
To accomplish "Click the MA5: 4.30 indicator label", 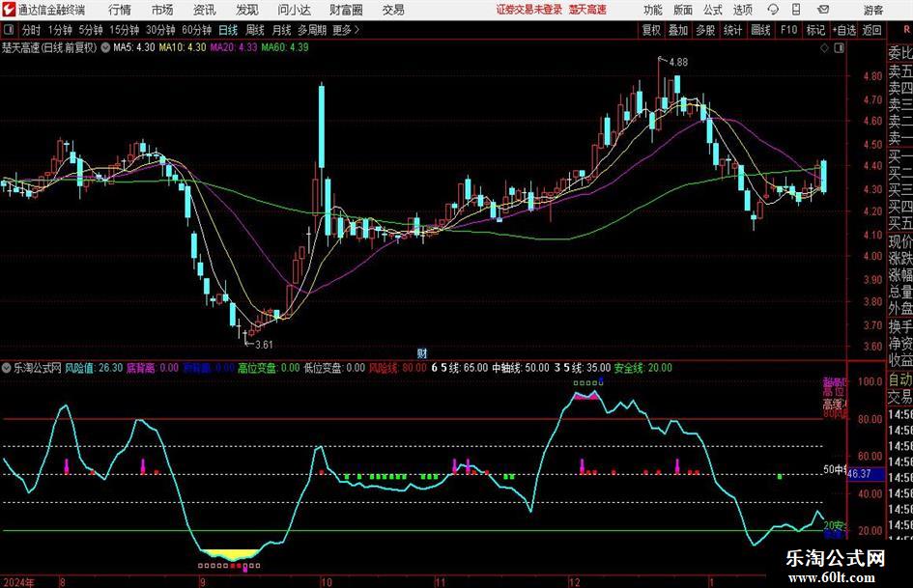I will pos(134,47).
